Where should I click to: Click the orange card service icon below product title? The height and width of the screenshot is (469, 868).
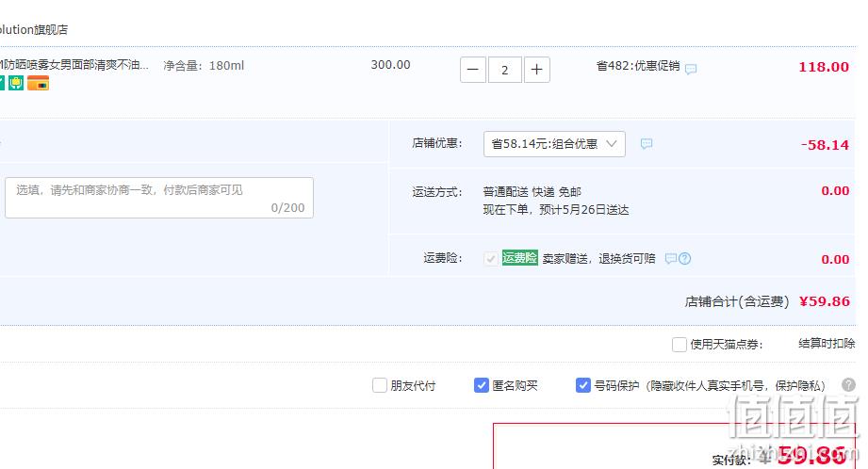(x=39, y=84)
